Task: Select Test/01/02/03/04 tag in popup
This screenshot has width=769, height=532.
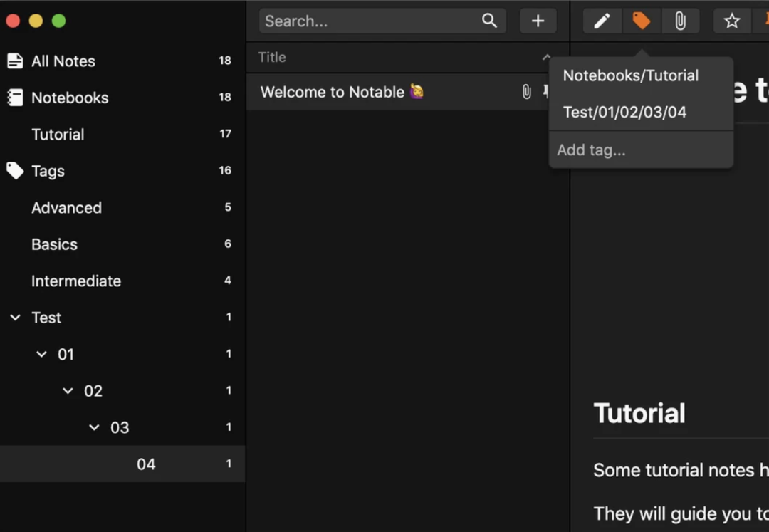Action: click(x=641, y=113)
